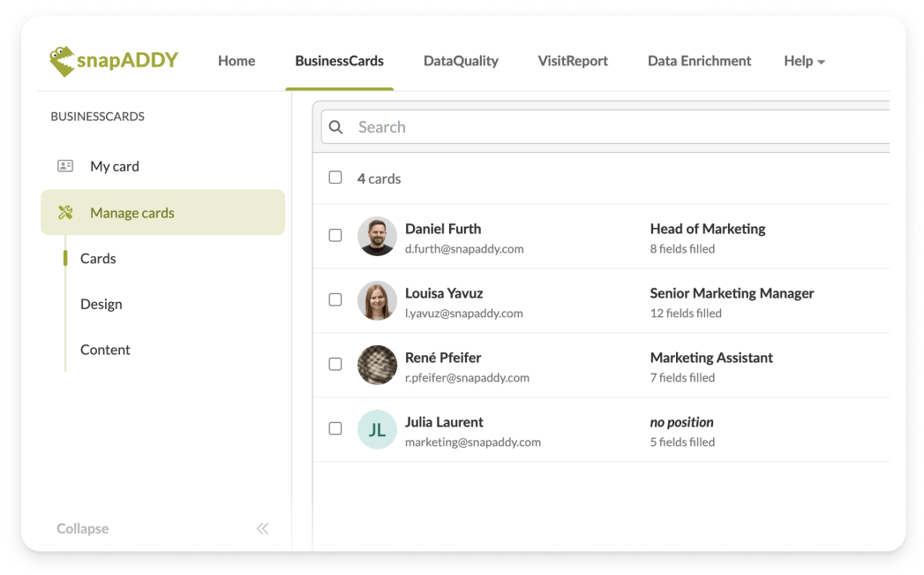This screenshot has width=924, height=575.
Task: Check the Louisa Yavuz row checkbox
Action: (335, 299)
